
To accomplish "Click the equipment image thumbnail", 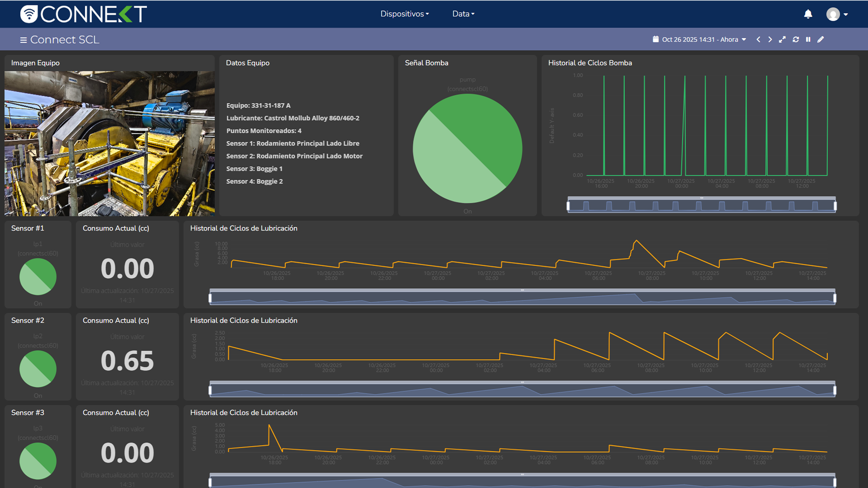I will pyautogui.click(x=109, y=143).
